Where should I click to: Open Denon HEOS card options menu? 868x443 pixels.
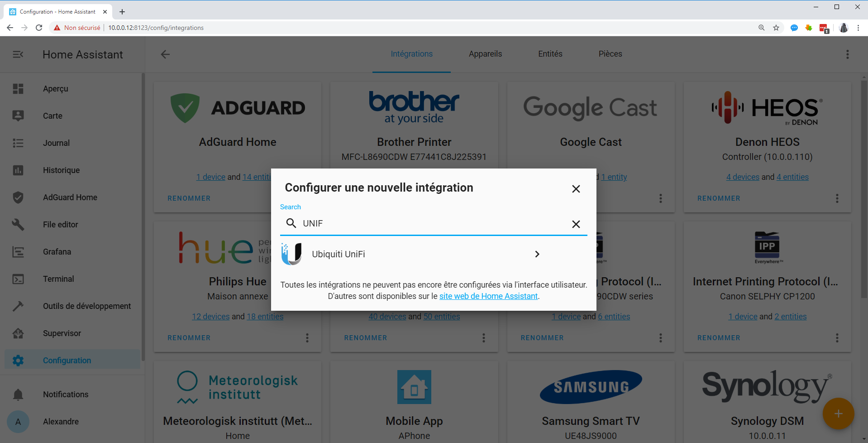[x=837, y=198]
